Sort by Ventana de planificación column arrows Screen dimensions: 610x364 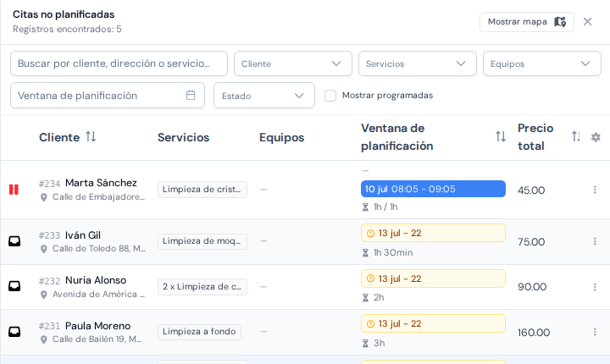501,136
